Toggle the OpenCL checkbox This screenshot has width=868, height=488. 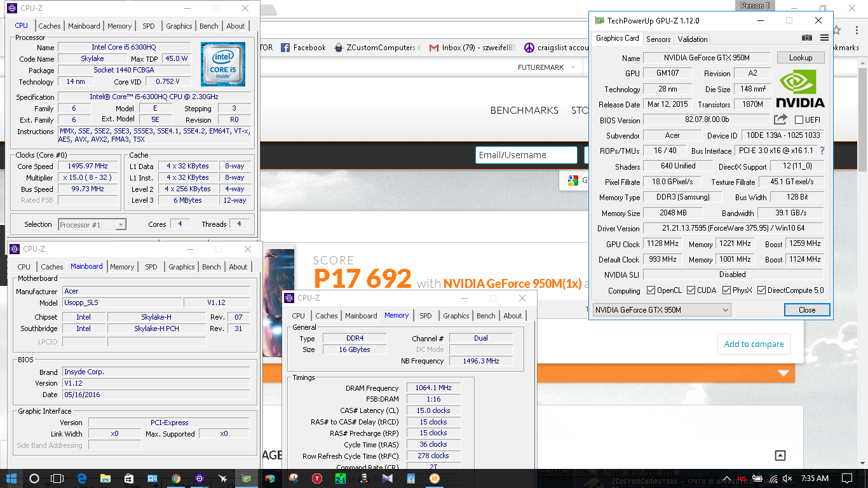(x=651, y=290)
